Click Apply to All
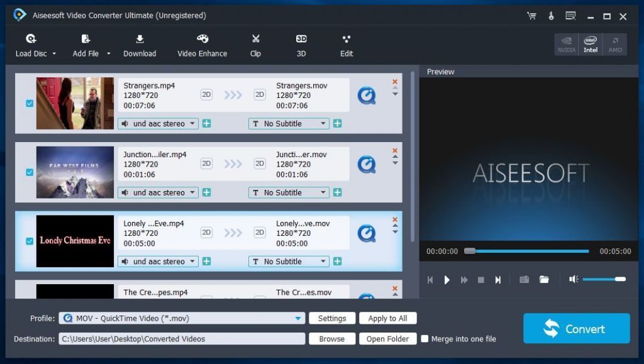The width and height of the screenshot is (644, 364). 388,318
